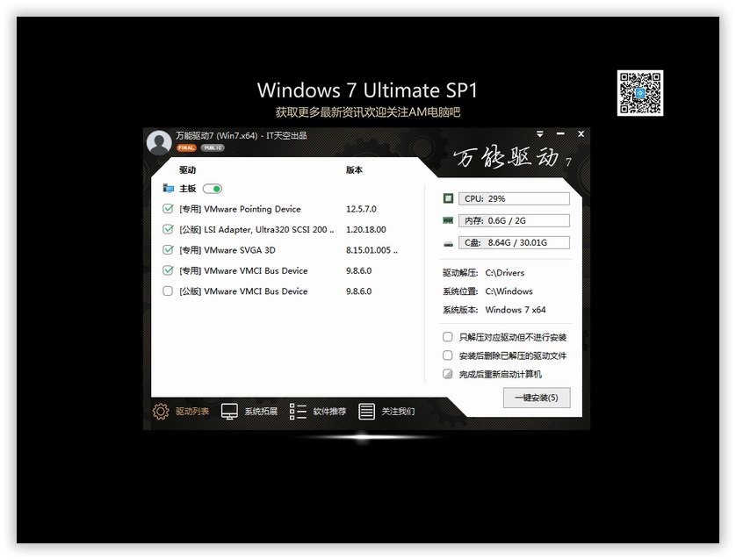Click the 软件推荐 list icon

pos(298,412)
